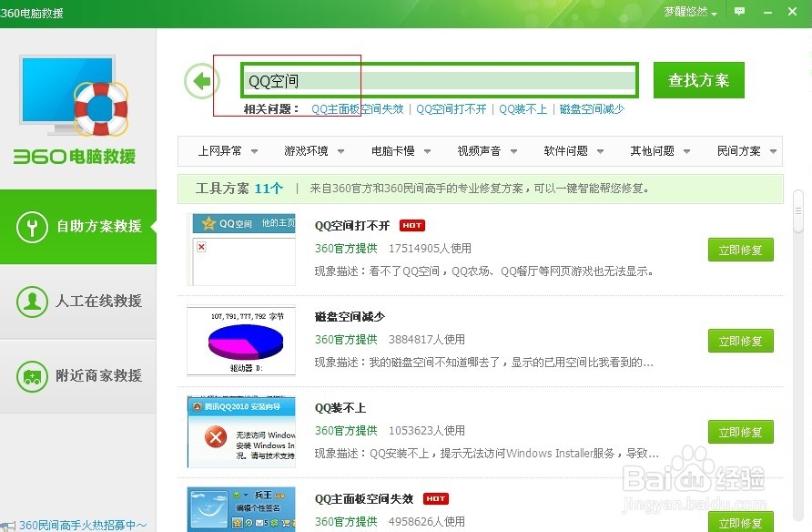Click 立即修复 for 磁盘空间减少
Screen dimensions: 812x532
pyautogui.click(x=740, y=341)
